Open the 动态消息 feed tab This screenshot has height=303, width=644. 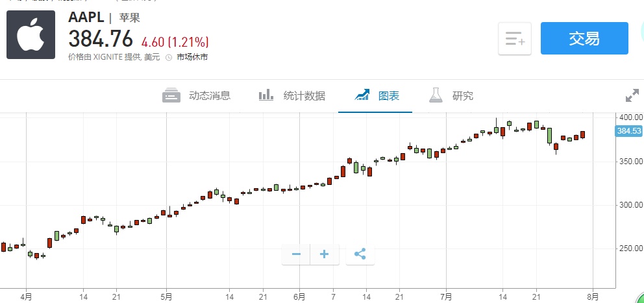click(x=196, y=95)
